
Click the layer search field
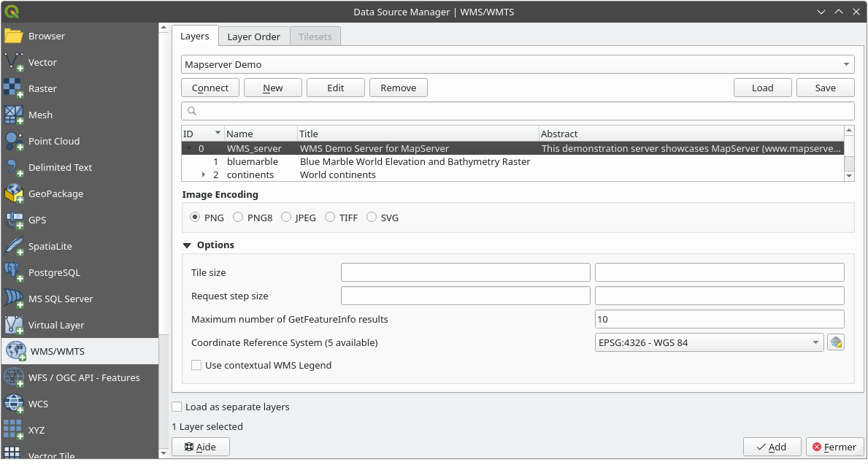pyautogui.click(x=517, y=111)
